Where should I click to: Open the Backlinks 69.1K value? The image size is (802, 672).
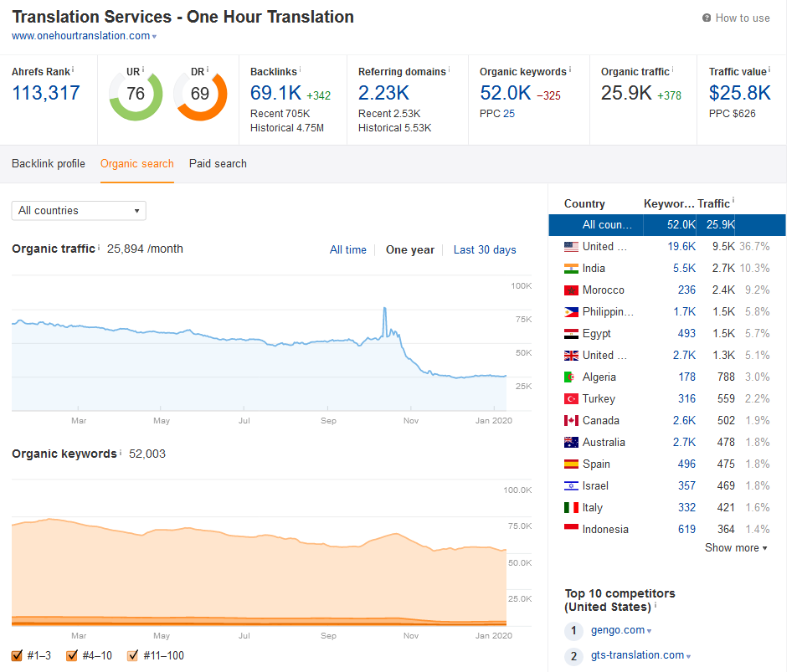tap(275, 93)
